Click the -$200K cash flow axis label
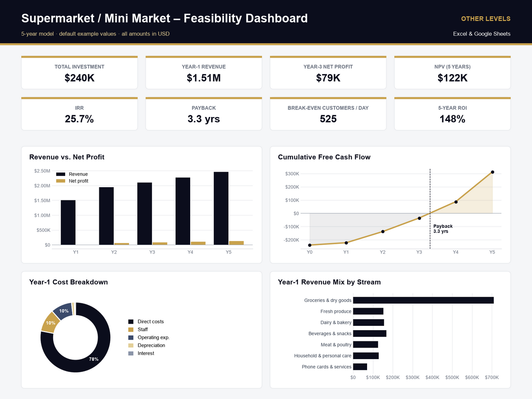 pyautogui.click(x=291, y=240)
